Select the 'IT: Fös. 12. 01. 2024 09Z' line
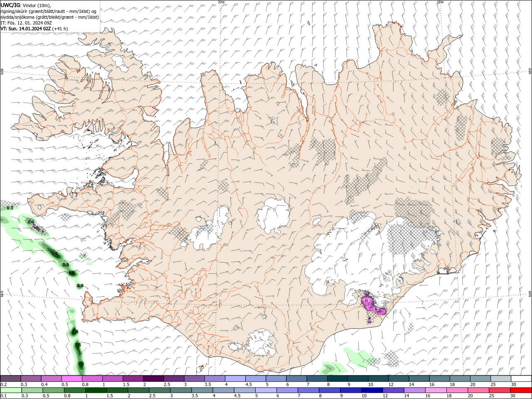 pos(26,23)
